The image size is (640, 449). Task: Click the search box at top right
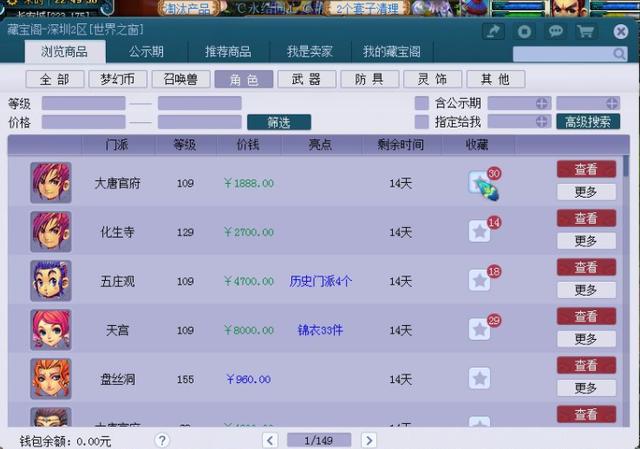569,54
